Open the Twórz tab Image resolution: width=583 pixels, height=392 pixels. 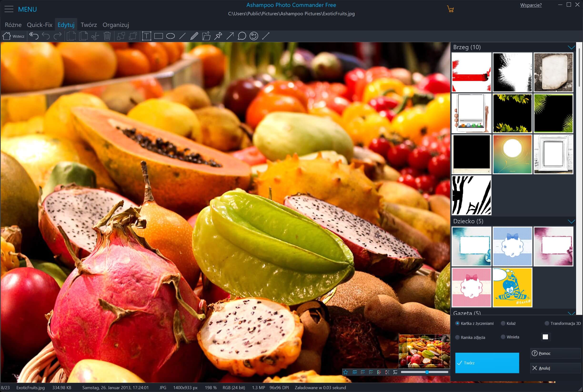[89, 25]
